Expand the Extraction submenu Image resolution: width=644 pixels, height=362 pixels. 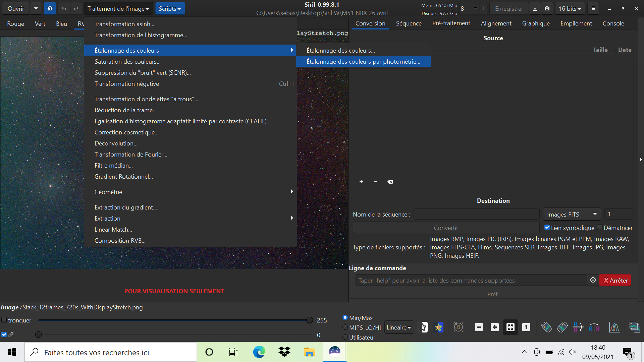(191, 218)
